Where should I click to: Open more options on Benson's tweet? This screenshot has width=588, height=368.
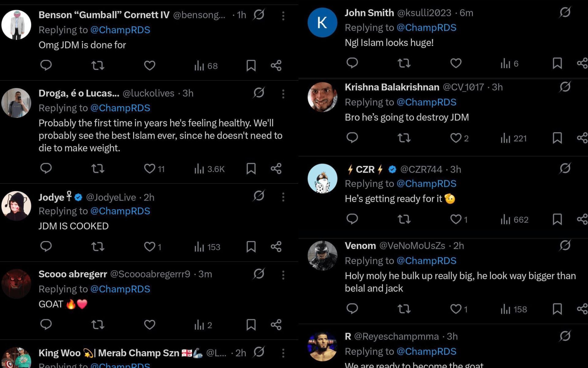(x=283, y=16)
